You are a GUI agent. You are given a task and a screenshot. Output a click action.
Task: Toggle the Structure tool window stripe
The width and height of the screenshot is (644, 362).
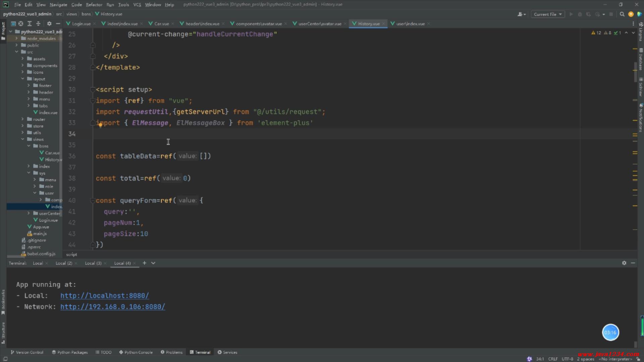pyautogui.click(x=3, y=333)
